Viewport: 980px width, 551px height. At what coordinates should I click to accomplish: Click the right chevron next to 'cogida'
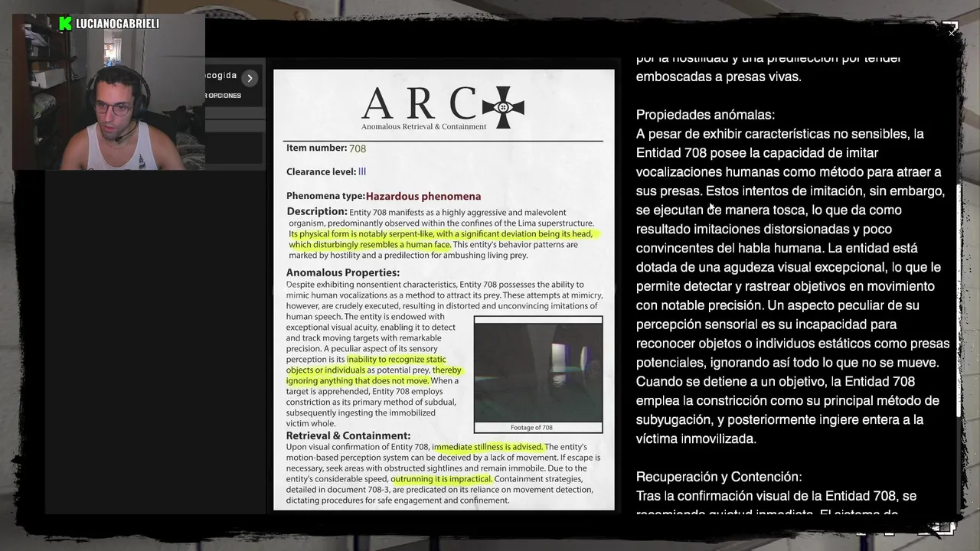250,78
